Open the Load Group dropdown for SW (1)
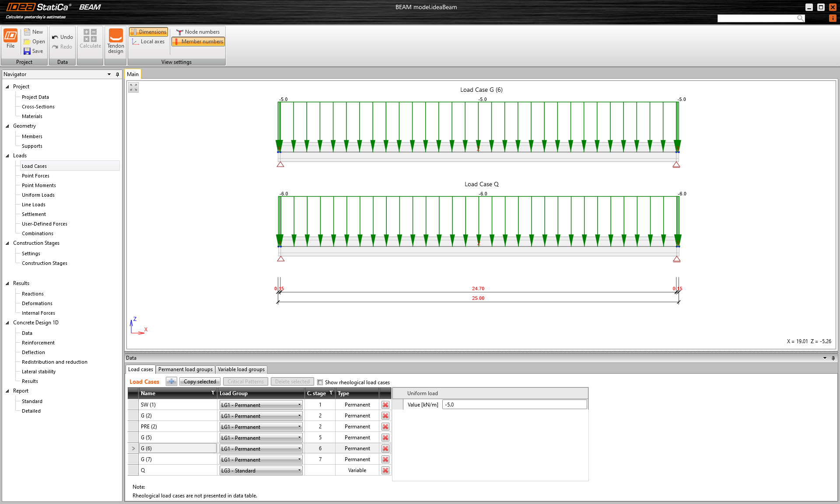Screen dimensions: 840x504 [x=299, y=405]
